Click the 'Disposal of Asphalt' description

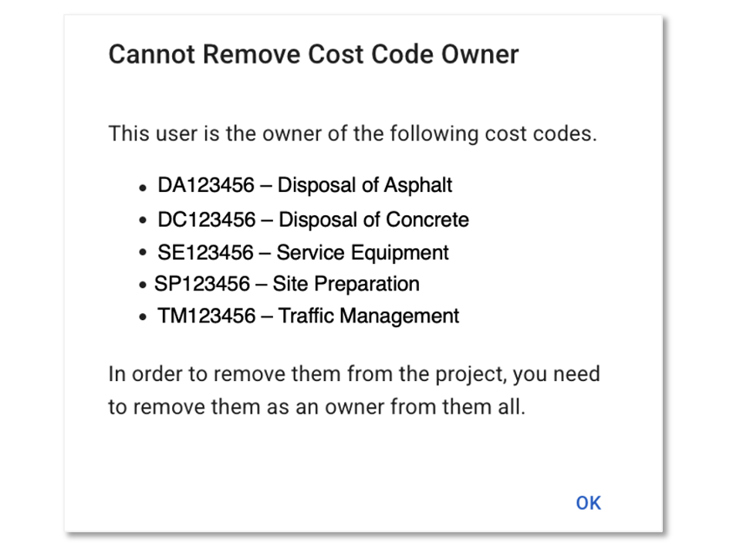click(365, 186)
